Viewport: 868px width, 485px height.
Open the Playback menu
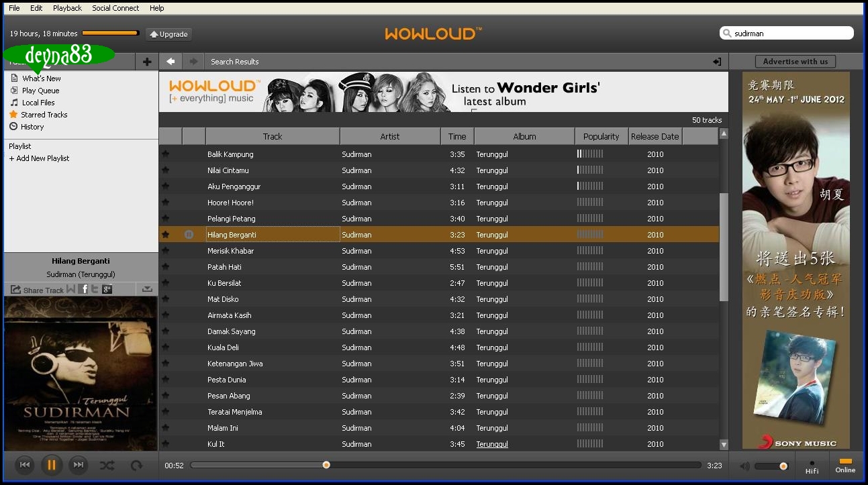pyautogui.click(x=67, y=8)
